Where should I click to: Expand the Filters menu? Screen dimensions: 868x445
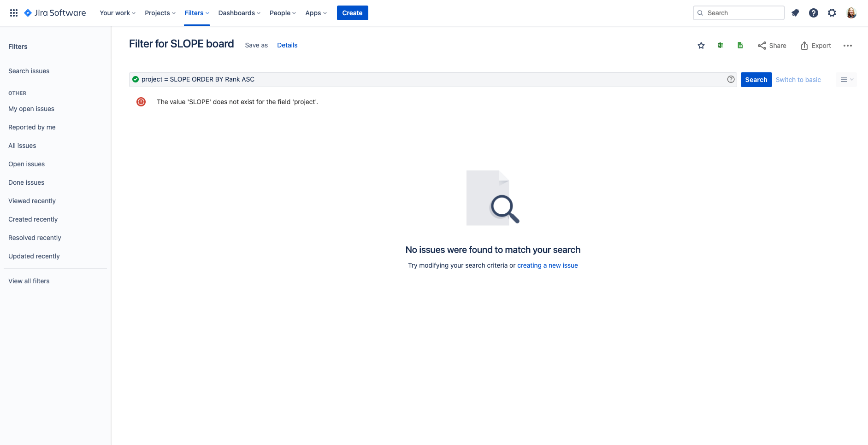point(197,13)
